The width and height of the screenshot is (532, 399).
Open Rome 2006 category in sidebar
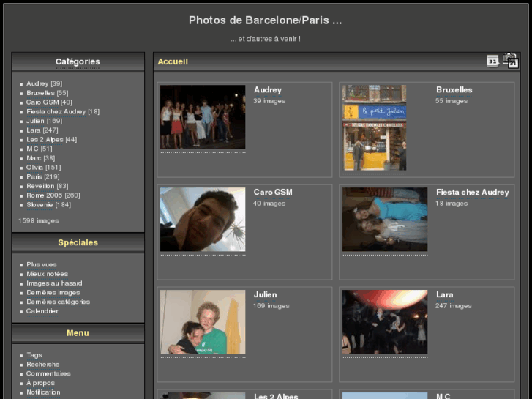pos(45,195)
